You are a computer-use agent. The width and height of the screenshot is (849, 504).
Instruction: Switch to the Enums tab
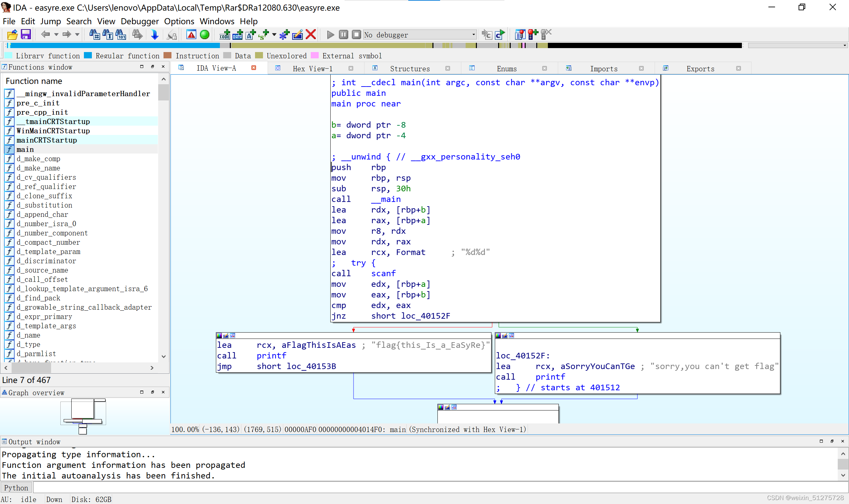point(507,69)
